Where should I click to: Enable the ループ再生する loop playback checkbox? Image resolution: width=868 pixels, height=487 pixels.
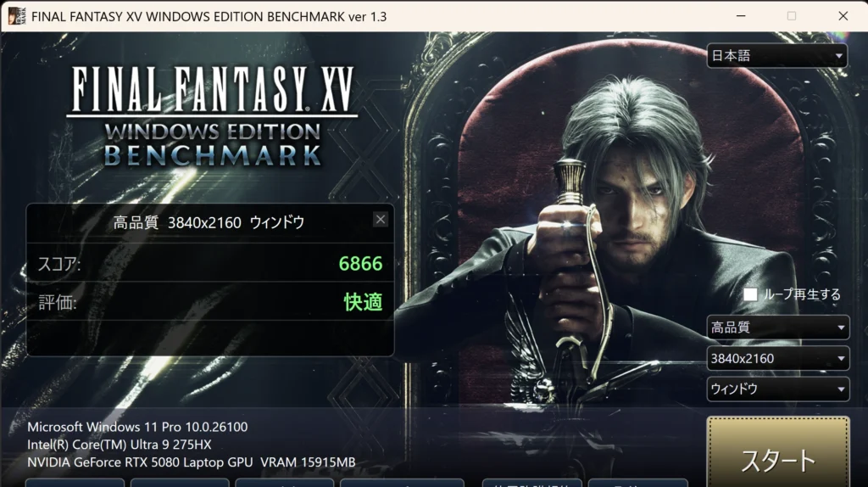point(750,294)
